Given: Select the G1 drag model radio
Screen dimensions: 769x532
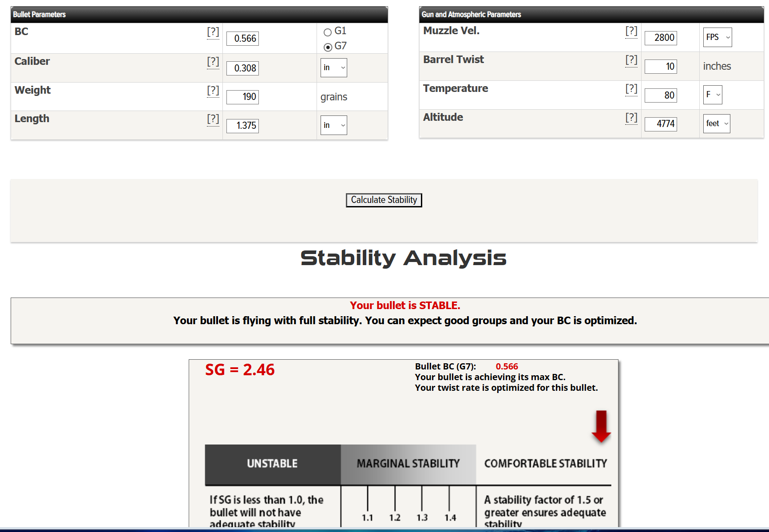Looking at the screenshot, I should 328,32.
